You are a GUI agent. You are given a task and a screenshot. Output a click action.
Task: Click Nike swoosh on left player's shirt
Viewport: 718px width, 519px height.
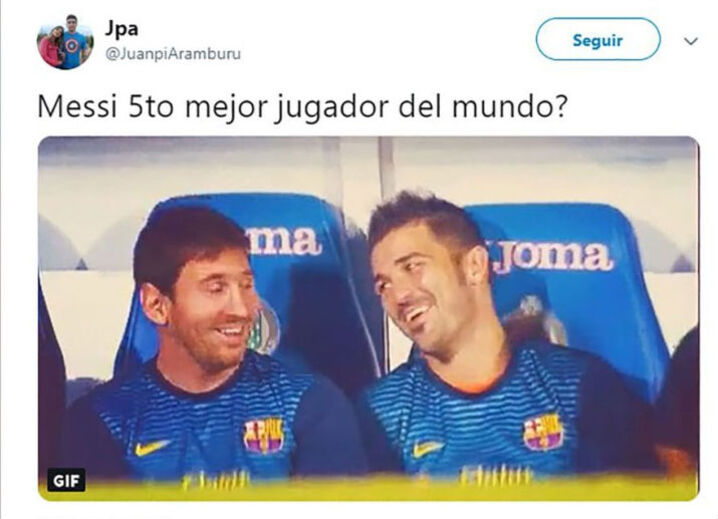(x=151, y=447)
